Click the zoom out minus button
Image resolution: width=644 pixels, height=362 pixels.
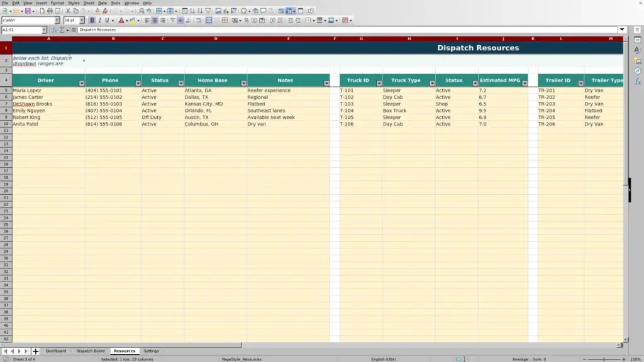584,359
